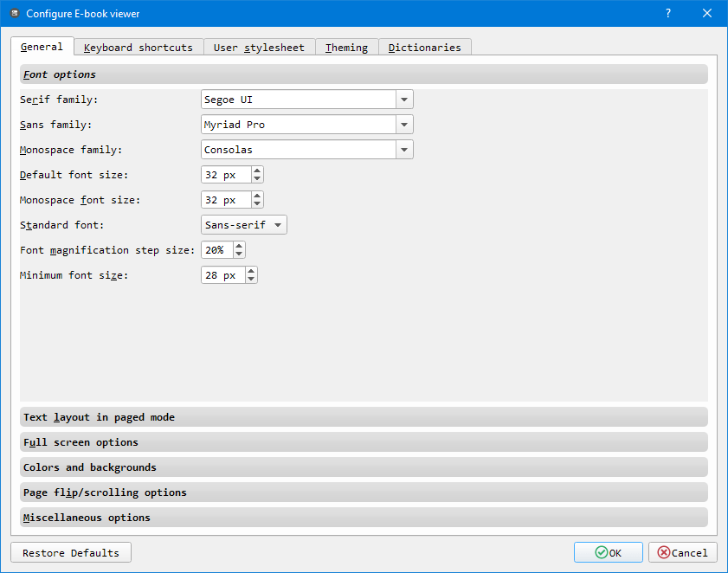The image size is (728, 573).
Task: Switch to the Keyboard shortcuts tab
Action: [138, 47]
